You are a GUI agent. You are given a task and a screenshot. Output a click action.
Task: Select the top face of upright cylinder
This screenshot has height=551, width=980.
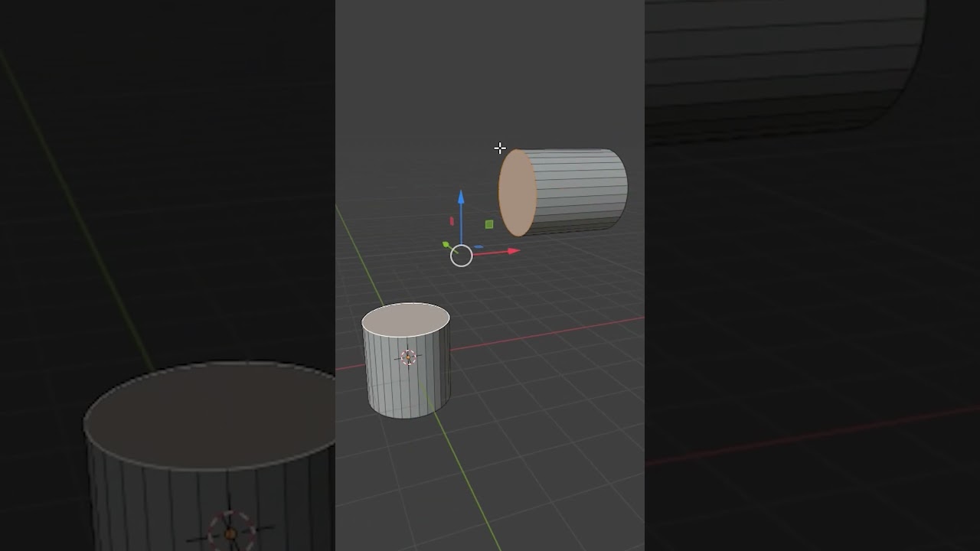tap(406, 319)
